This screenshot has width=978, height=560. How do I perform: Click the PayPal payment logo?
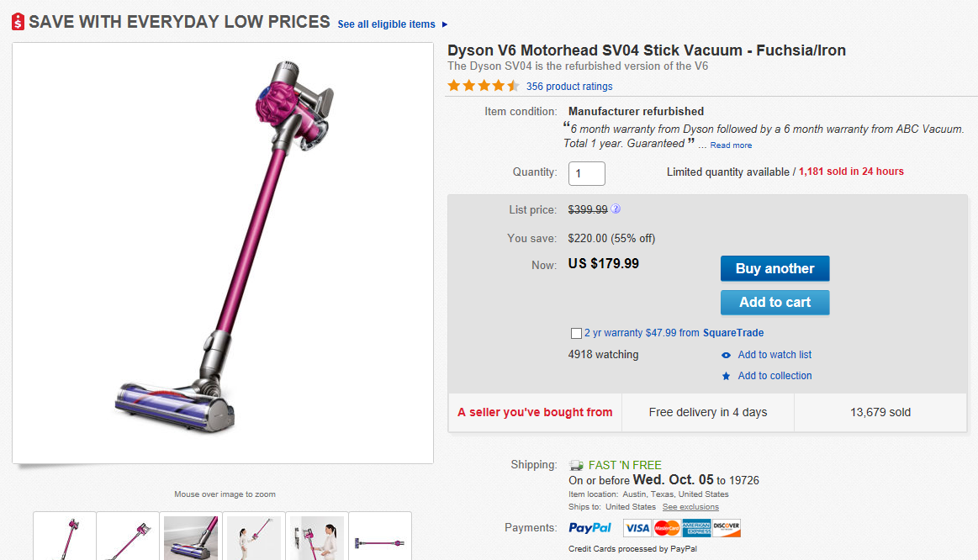coord(589,528)
